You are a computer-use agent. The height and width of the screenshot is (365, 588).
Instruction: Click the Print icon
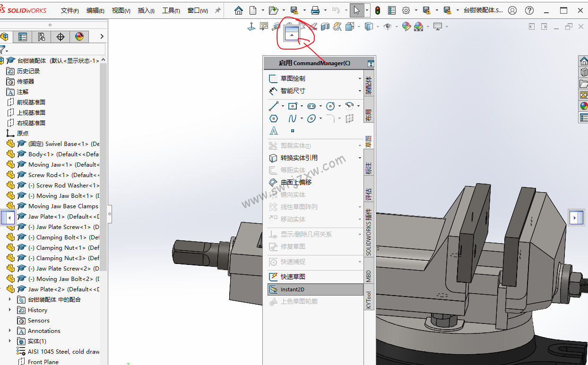click(315, 10)
